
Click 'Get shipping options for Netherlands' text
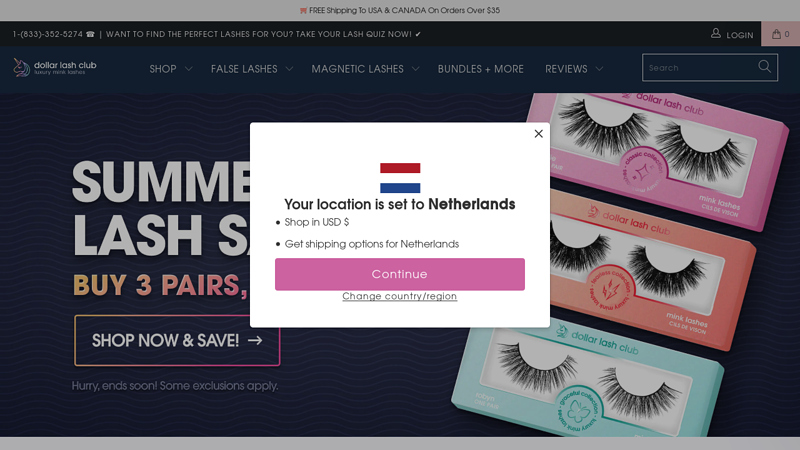coord(371,244)
